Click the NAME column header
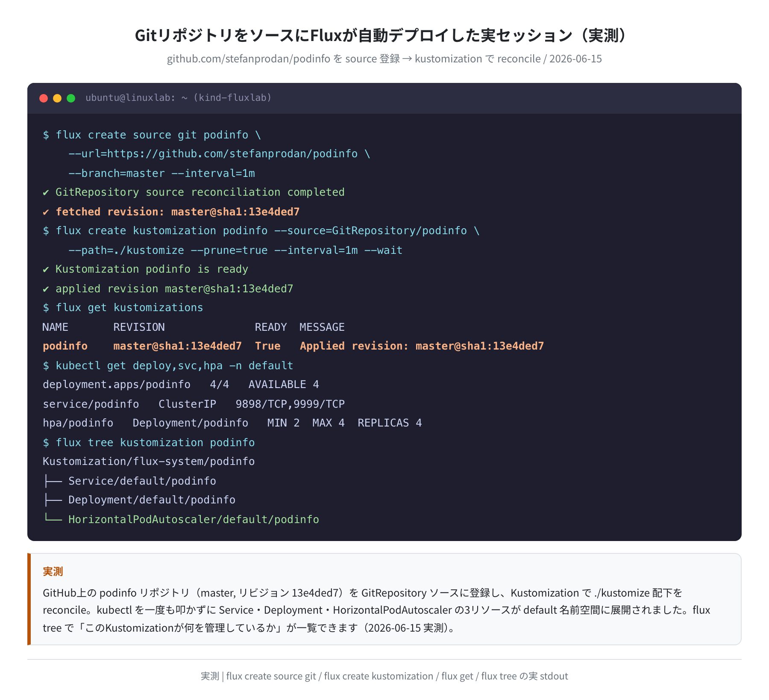 56,327
